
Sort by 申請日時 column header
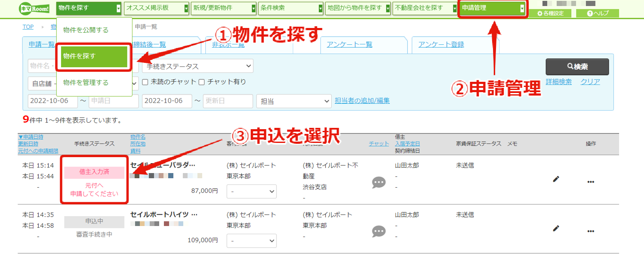coord(31,137)
